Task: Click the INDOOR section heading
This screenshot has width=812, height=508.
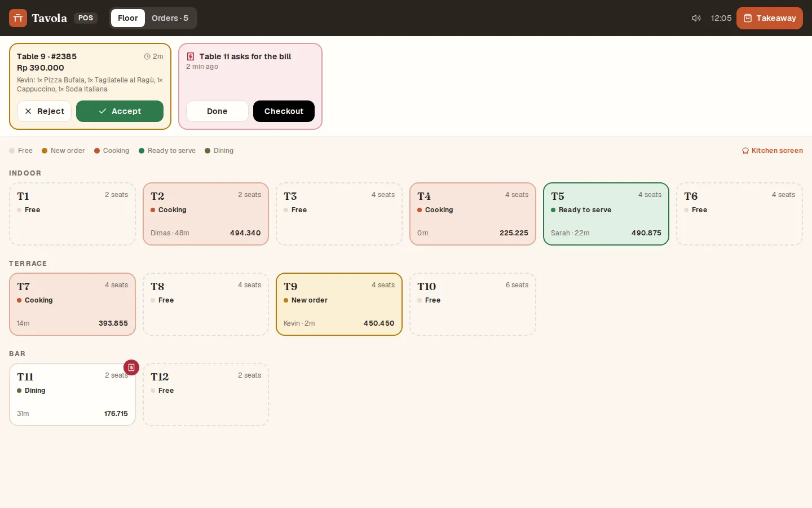Action: coord(25,173)
